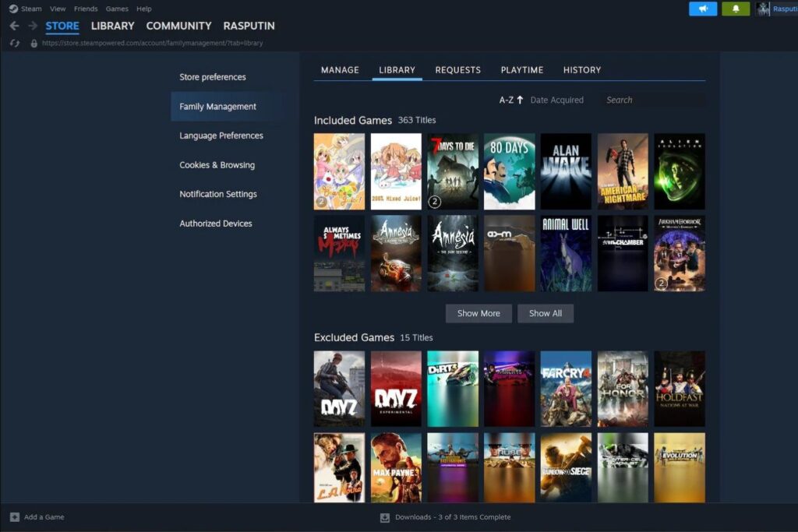798x532 pixels.
Task: Open the green notifications bell
Action: [736, 9]
